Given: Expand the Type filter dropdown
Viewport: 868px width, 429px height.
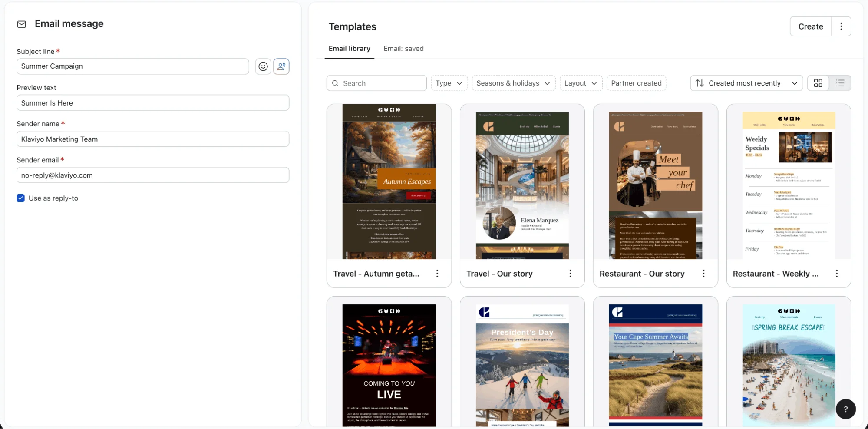Looking at the screenshot, I should (449, 83).
